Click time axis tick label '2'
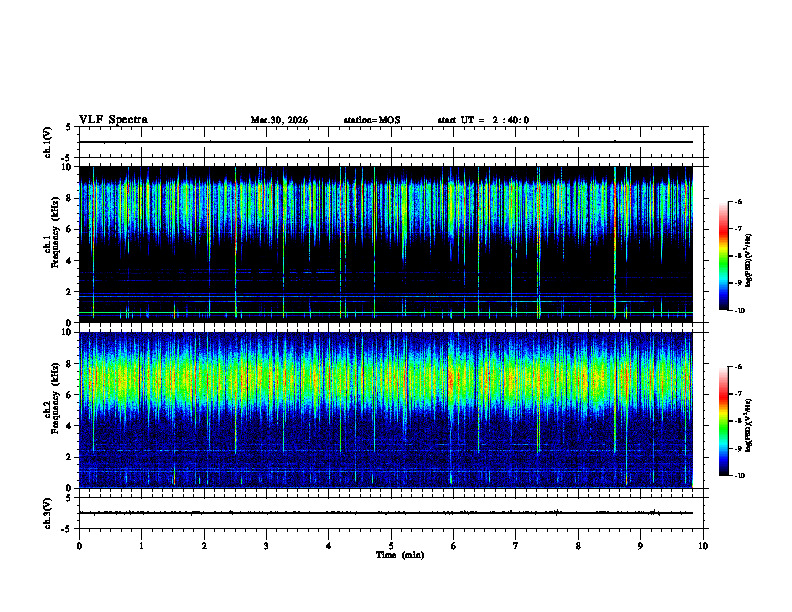 pyautogui.click(x=204, y=546)
